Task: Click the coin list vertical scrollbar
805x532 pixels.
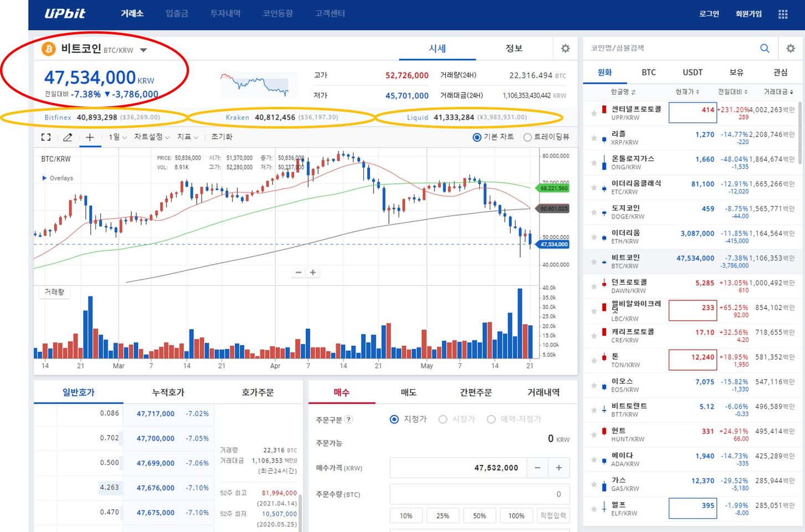Action: pos(801,133)
